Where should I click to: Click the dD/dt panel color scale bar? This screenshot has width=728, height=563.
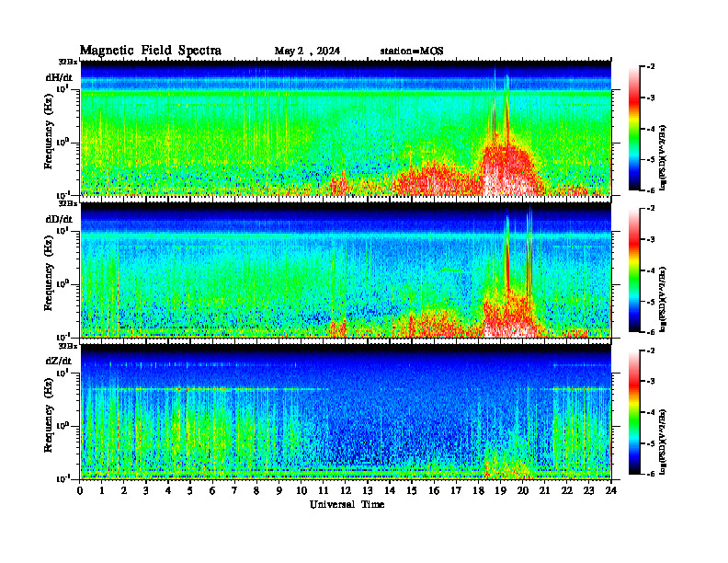point(634,270)
